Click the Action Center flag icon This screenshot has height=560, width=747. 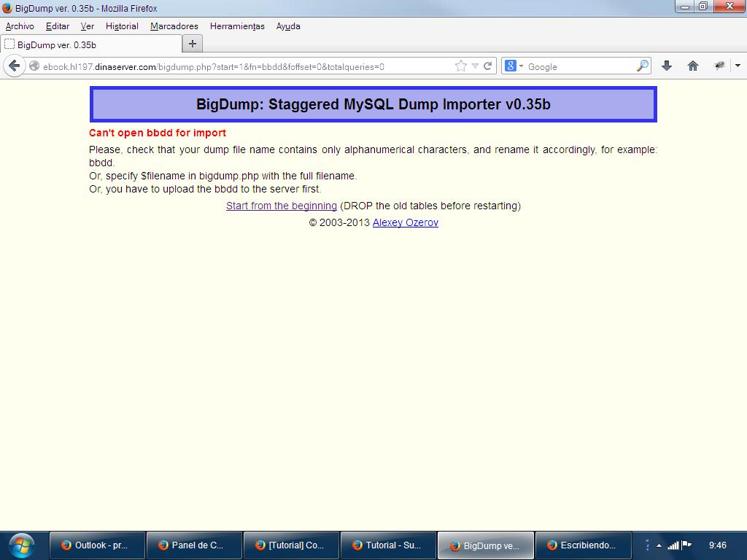(686, 545)
